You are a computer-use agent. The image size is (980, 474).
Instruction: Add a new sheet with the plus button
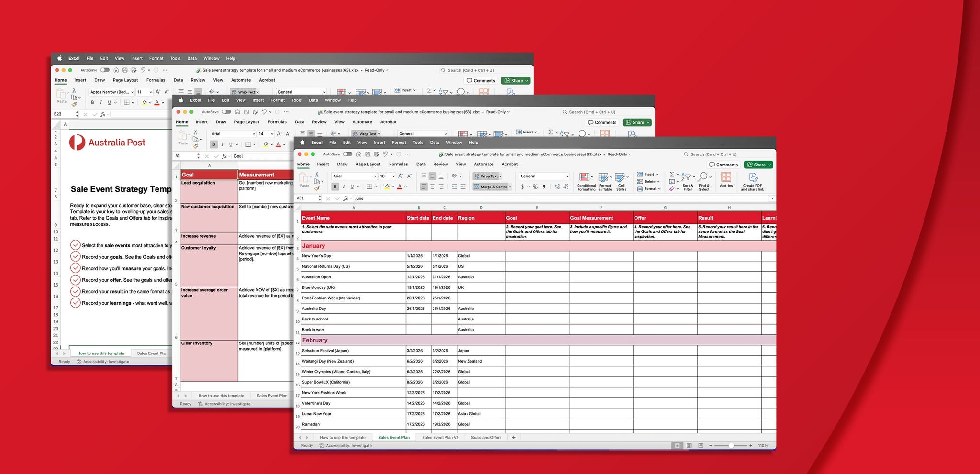514,437
